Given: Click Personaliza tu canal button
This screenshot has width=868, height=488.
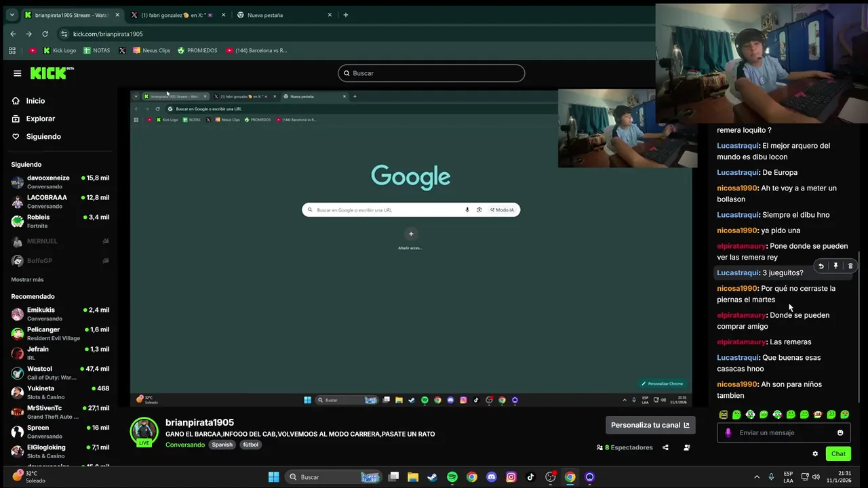Looking at the screenshot, I should (650, 425).
